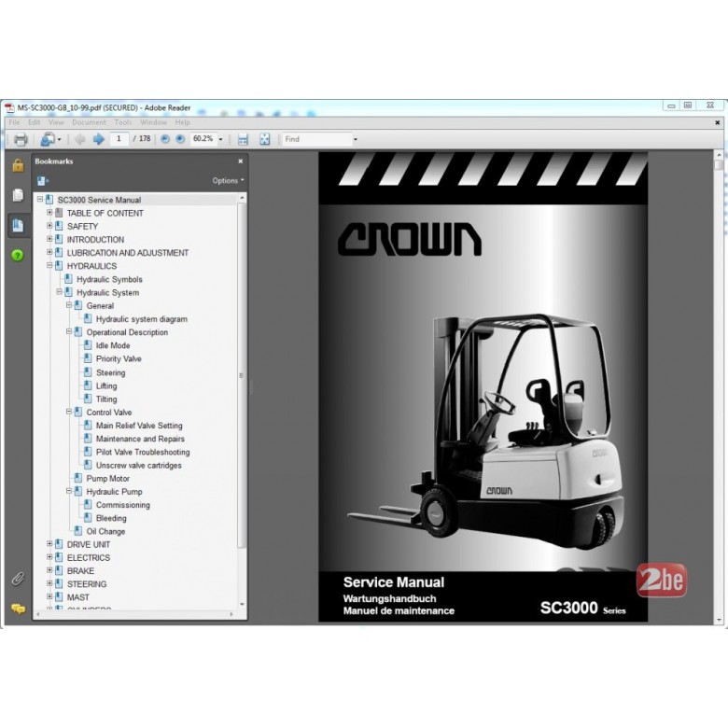Collapse the HYDRAULICS bookmark
This screenshot has height=728, width=728.
[x=49, y=266]
